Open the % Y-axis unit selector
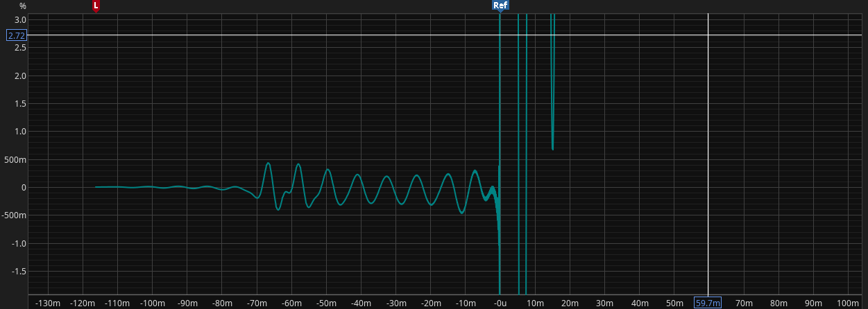 tap(23, 6)
